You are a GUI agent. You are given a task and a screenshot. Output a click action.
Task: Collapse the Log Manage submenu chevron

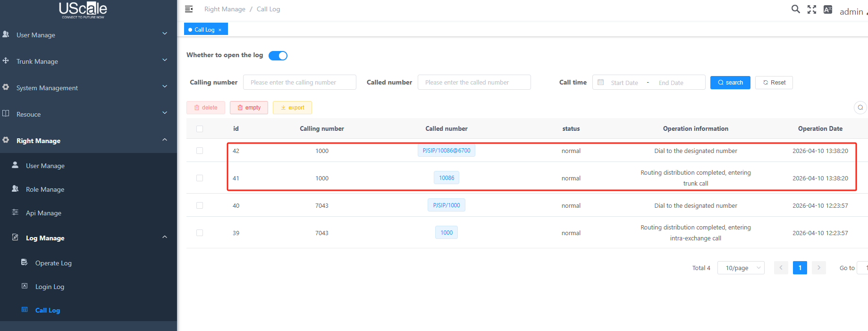click(x=165, y=237)
